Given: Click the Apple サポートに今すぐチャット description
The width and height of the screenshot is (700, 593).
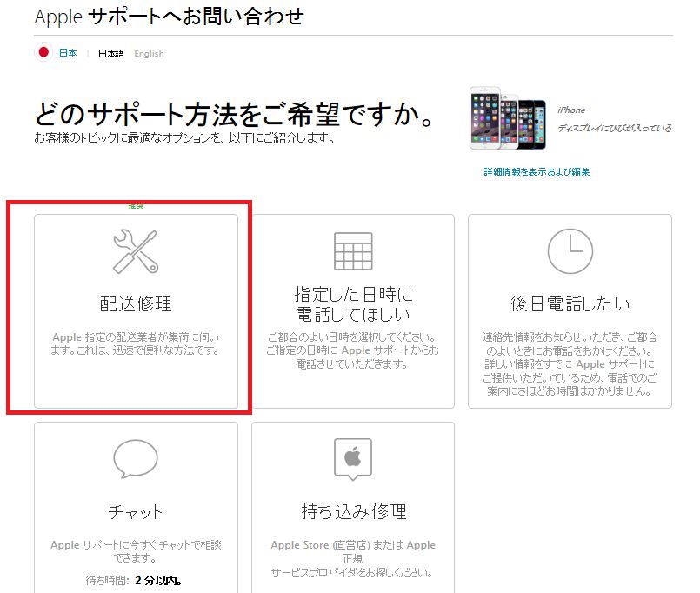Looking at the screenshot, I should point(136,551).
